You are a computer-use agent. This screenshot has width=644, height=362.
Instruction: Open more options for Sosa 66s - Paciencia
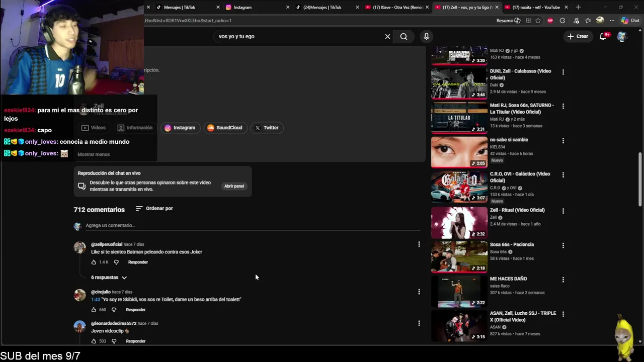[x=563, y=245]
